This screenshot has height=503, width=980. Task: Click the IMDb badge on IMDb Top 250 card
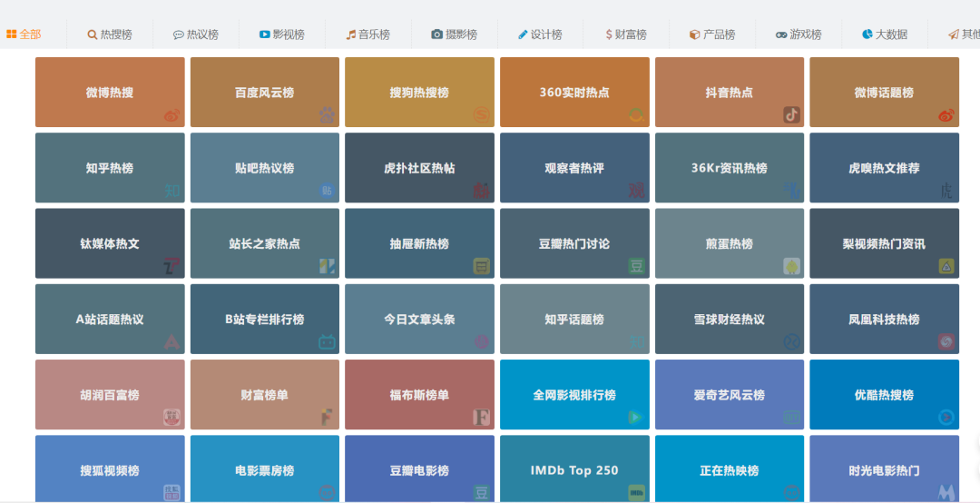[x=636, y=493]
